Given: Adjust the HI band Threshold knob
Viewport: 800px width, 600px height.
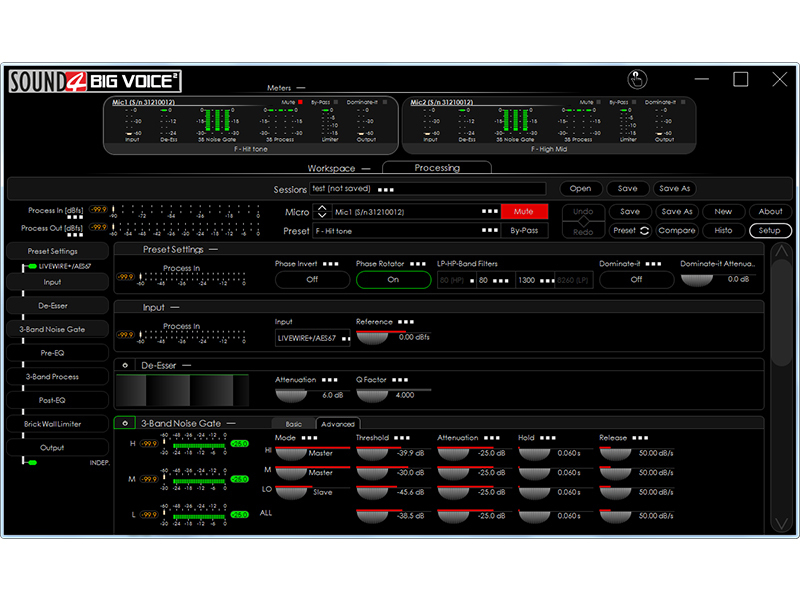Looking at the screenshot, I should (372, 454).
